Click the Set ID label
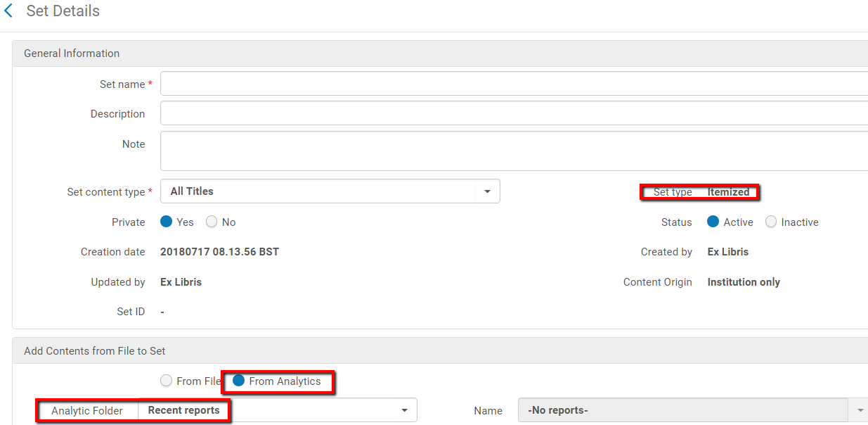Viewport: 868px width, 425px height. [131, 312]
